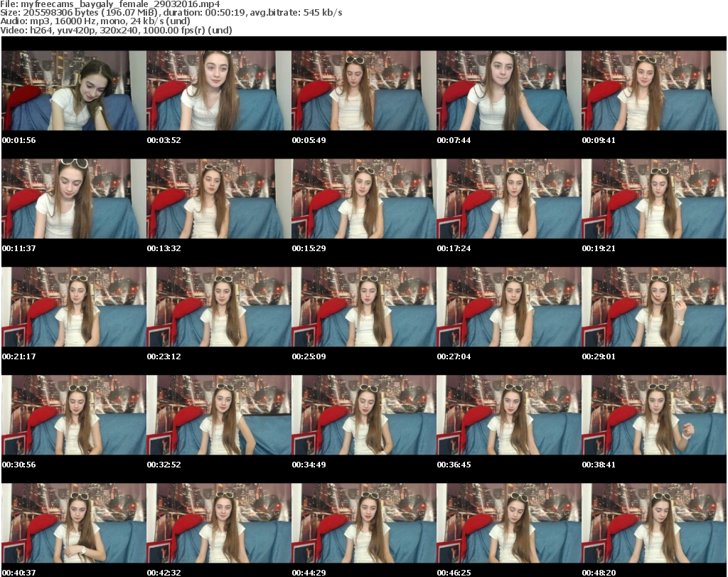Select the 00:27:04 thumbnail image
The image size is (728, 577).
509,307
